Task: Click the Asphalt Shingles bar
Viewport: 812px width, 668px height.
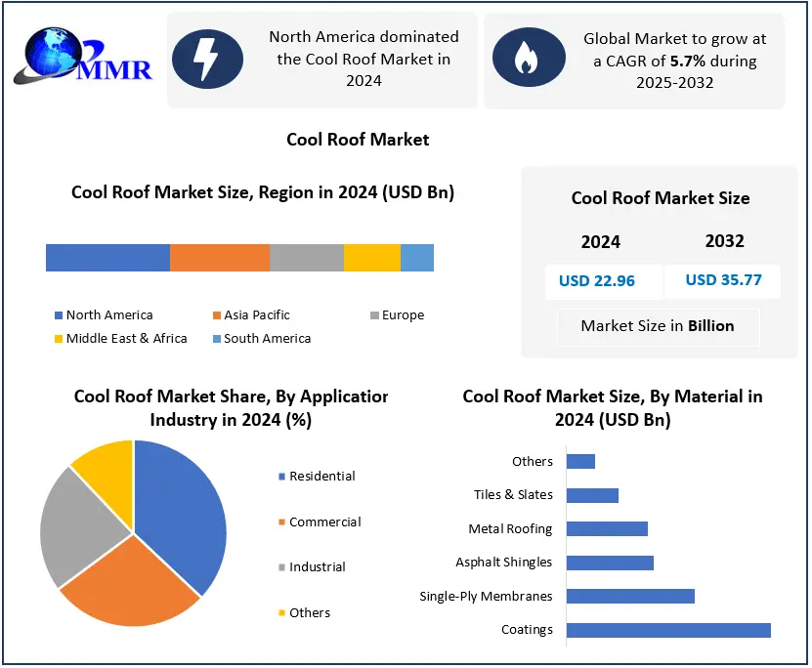Action: (x=610, y=563)
